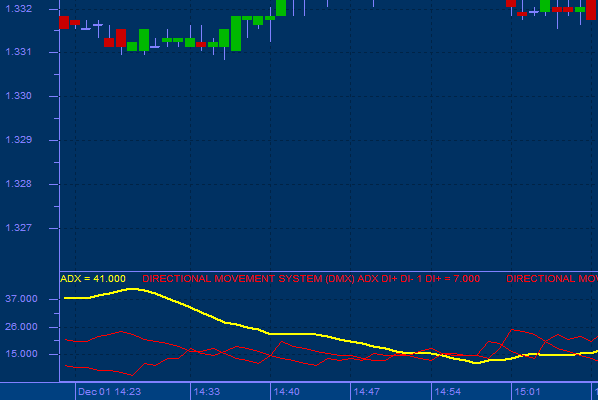Viewport: 598px width, 400px height.
Task: Click the 15.000 indicator axis value
Action: click(21, 354)
